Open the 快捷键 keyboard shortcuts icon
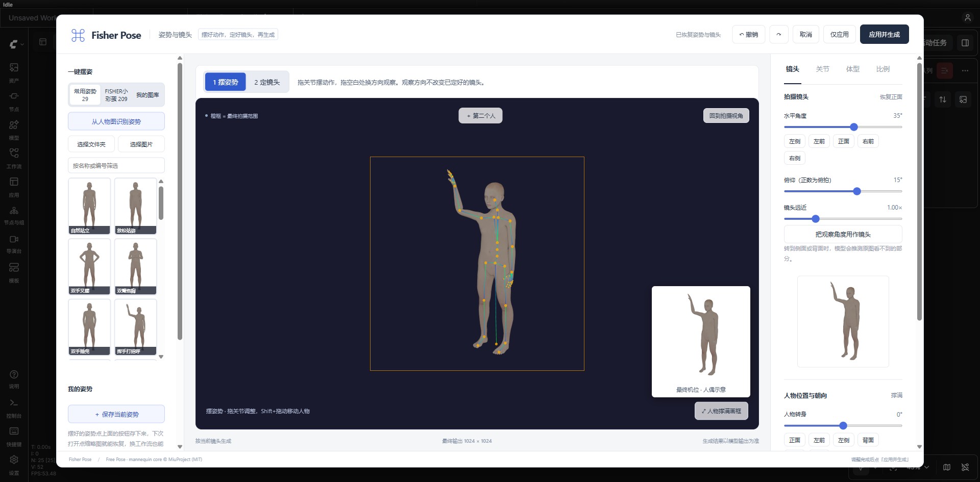 [x=14, y=437]
